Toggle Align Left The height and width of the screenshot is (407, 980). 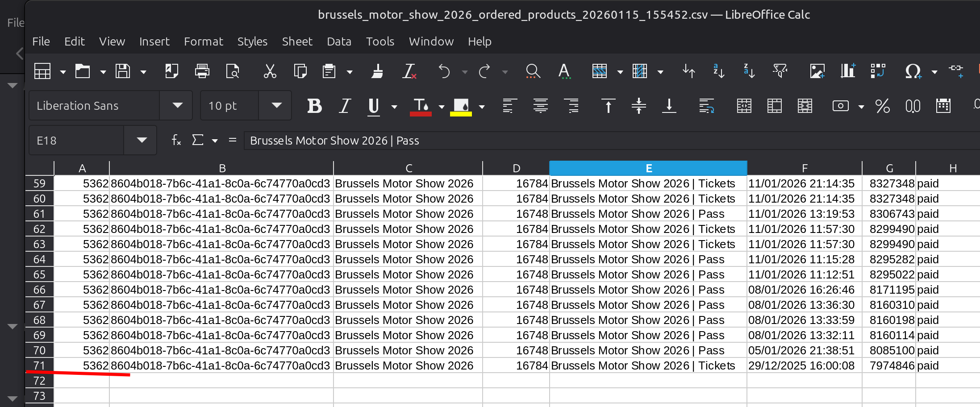tap(510, 106)
